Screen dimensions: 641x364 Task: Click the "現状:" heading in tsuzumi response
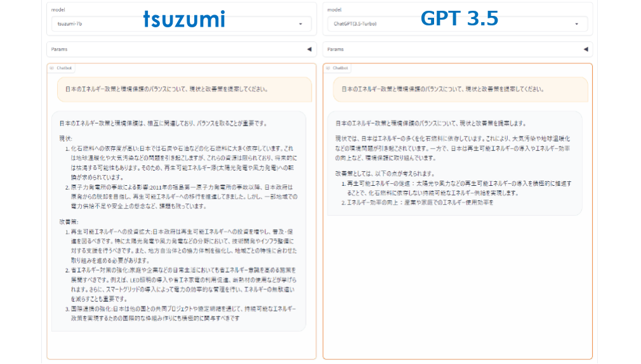tap(66, 138)
